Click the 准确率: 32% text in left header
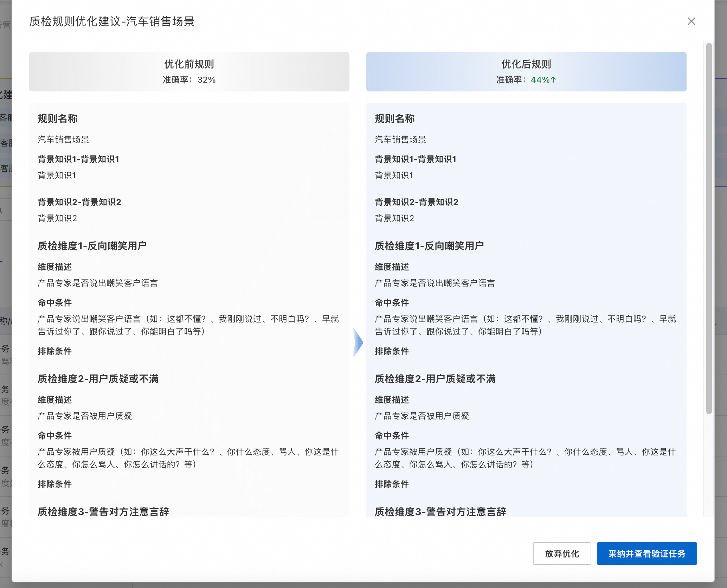 189,80
